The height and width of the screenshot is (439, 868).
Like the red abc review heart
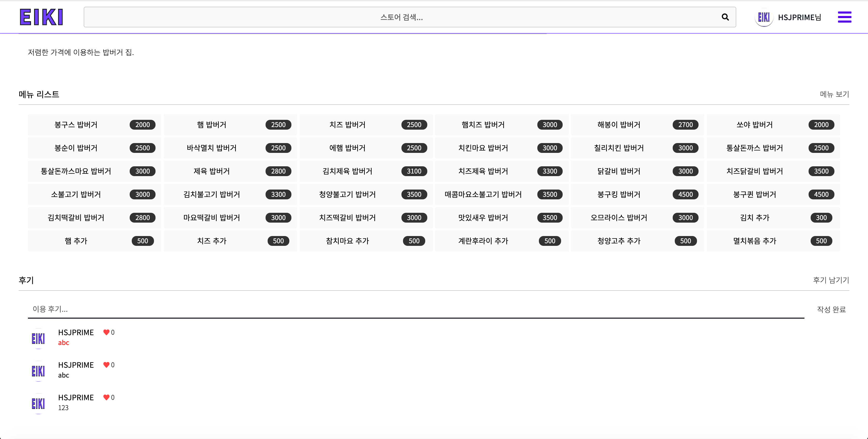click(106, 332)
